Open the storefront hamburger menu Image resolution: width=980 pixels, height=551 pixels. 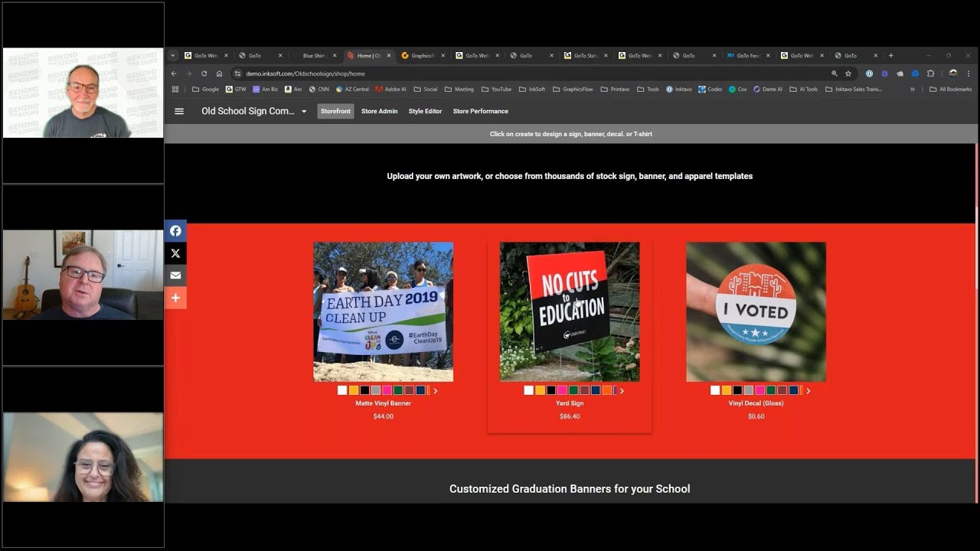pyautogui.click(x=179, y=111)
